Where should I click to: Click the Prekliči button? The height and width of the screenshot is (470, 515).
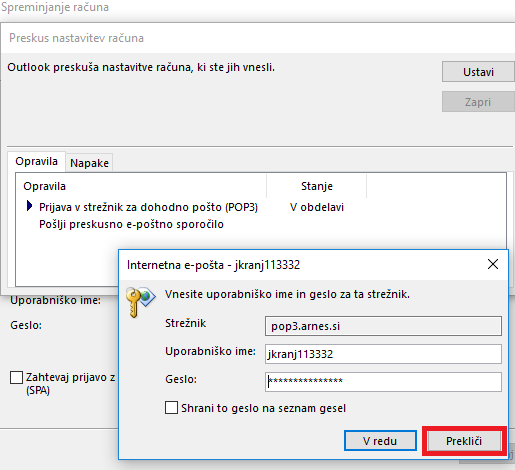[464, 441]
